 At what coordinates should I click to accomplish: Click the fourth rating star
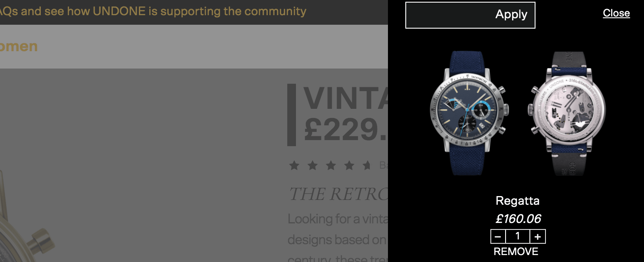[x=349, y=165]
